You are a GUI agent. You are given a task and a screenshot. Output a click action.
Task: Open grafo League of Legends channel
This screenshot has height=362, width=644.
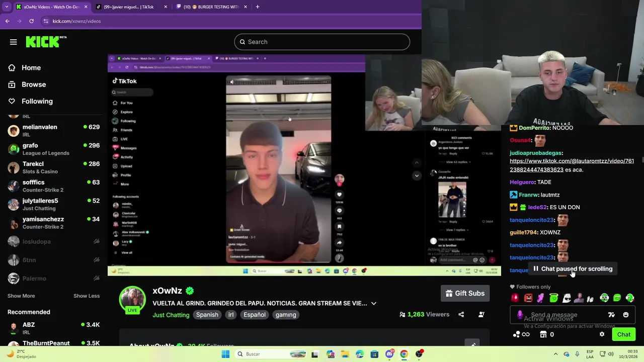click(53, 149)
